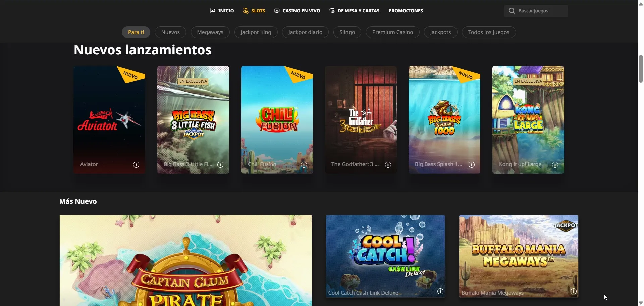The width and height of the screenshot is (644, 306).
Task: Open Buffalo Mania Megaways info icon
Action: tap(574, 291)
